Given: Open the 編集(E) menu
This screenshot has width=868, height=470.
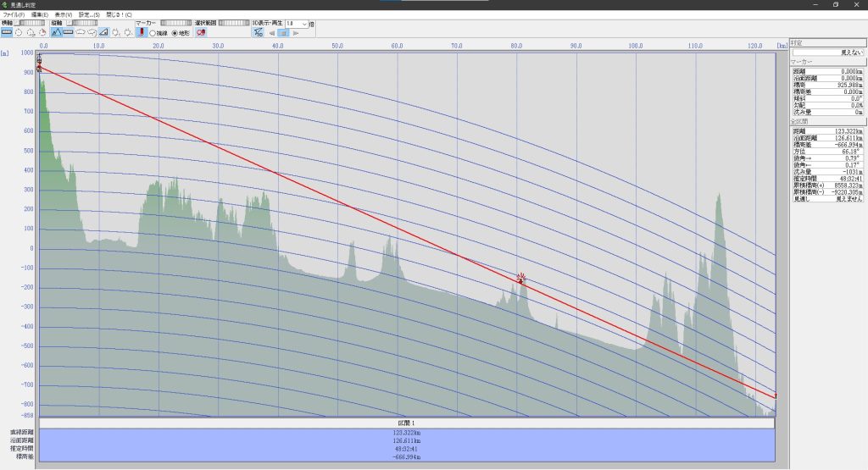Looking at the screenshot, I should [39, 15].
